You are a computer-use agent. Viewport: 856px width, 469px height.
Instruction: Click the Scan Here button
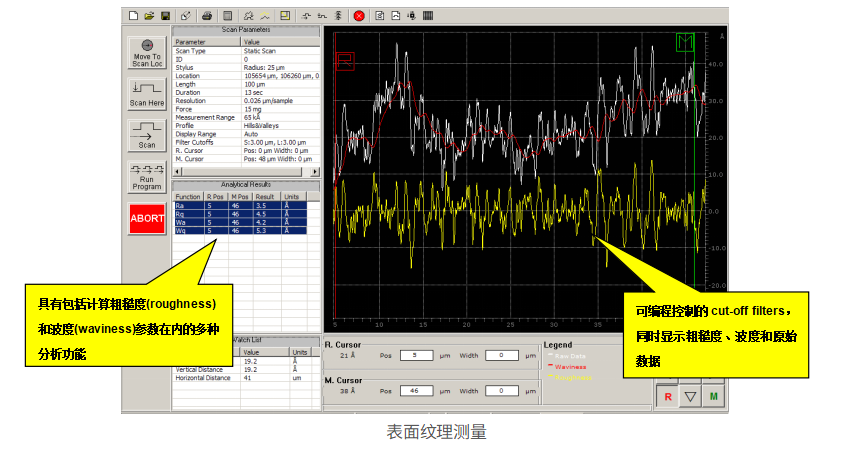point(147,94)
